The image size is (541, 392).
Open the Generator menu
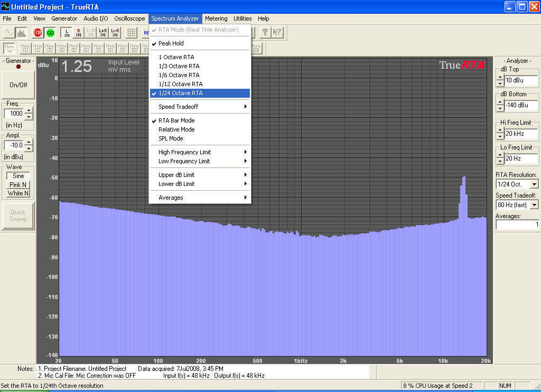[64, 18]
